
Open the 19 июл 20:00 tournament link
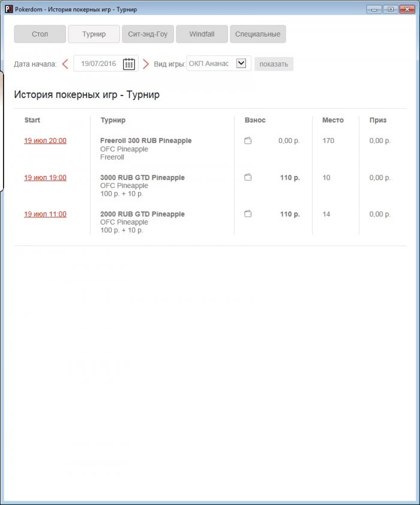click(45, 141)
